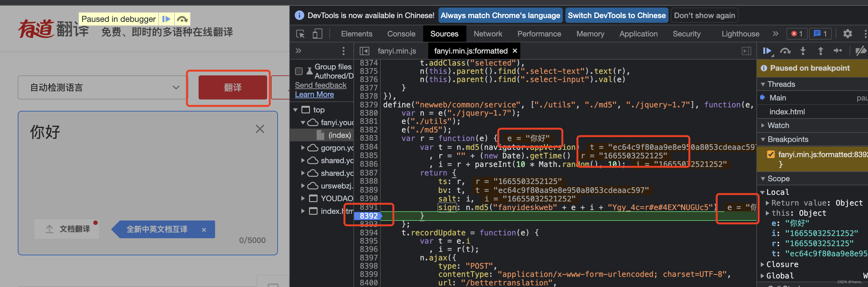Open the Lighthouse tab

[740, 34]
